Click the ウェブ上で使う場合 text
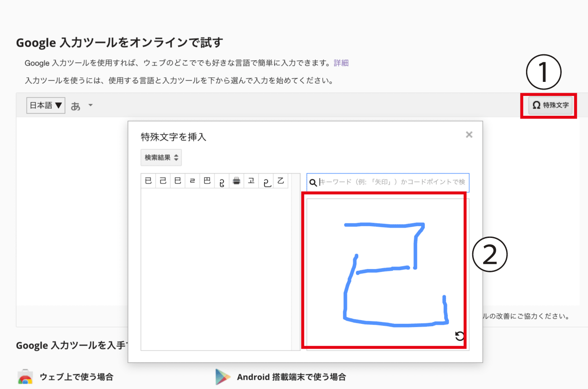 [x=76, y=377]
